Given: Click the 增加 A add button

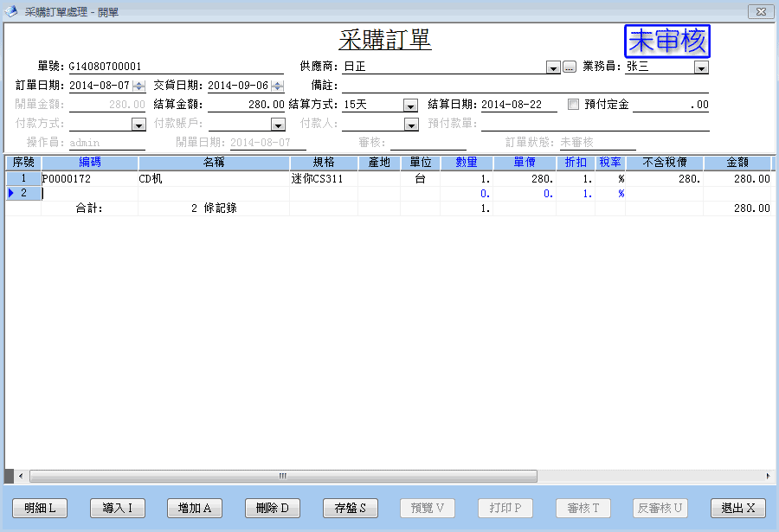Looking at the screenshot, I should coord(196,508).
